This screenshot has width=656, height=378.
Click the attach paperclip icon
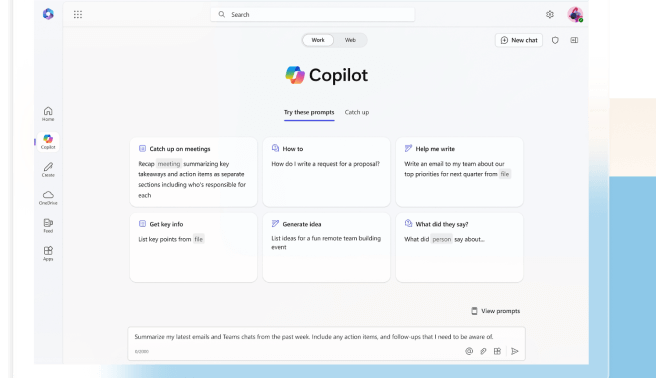[x=483, y=351]
